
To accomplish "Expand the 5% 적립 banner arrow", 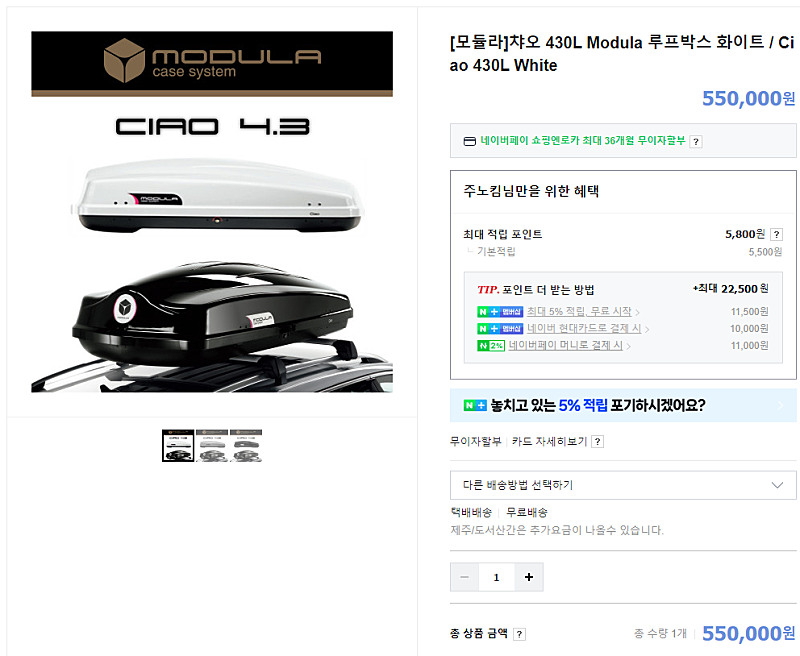I will tap(781, 406).
